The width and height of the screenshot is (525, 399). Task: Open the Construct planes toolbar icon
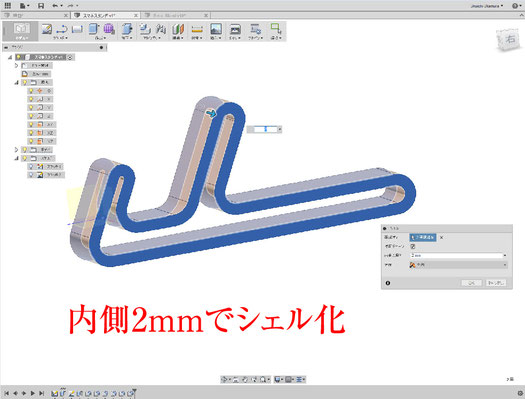[178, 29]
